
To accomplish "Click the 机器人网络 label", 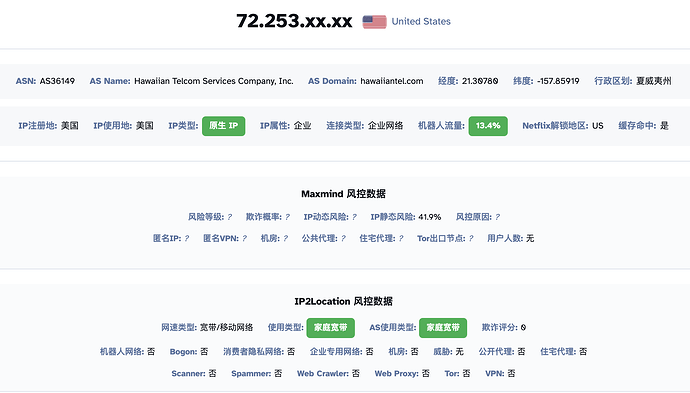I will [122, 352].
